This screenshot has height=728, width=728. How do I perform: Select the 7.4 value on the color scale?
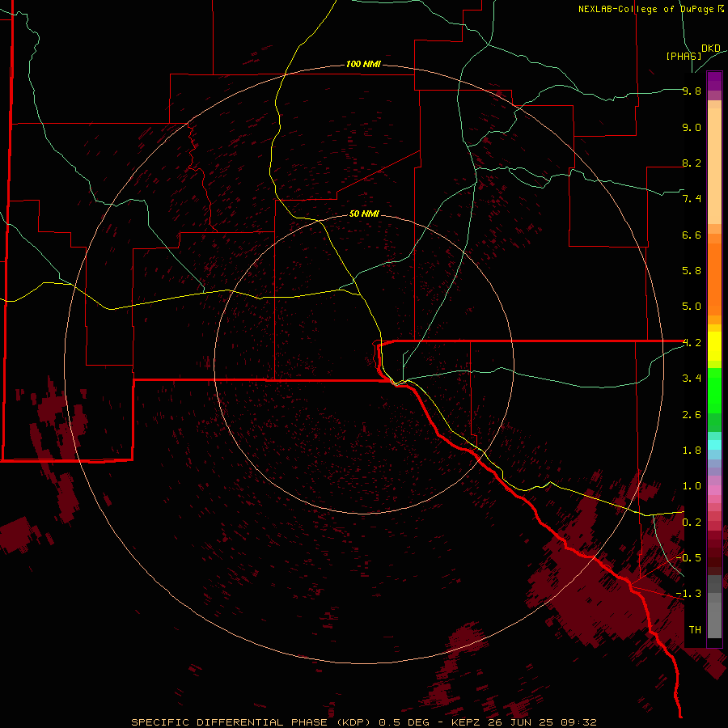point(692,199)
